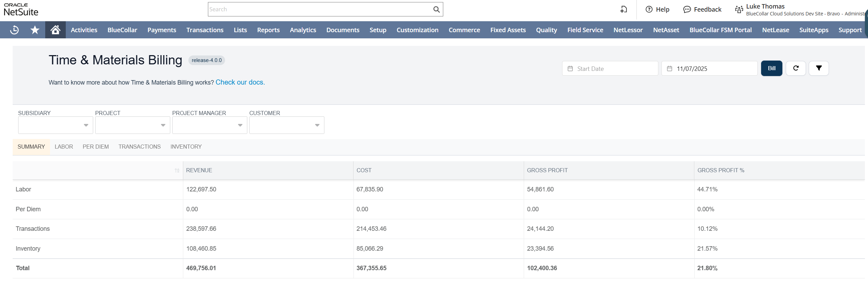The height and width of the screenshot is (289, 868).
Task: Open the Transactions menu in navigation bar
Action: 205,30
